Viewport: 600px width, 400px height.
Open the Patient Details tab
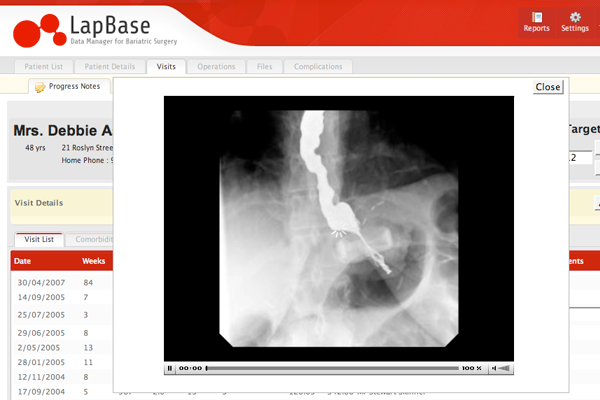point(109,67)
